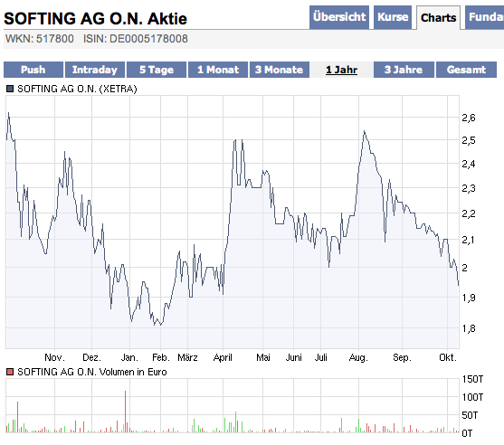The width and height of the screenshot is (504, 445).
Task: Select the 1 Jahr time range
Action: 341,70
